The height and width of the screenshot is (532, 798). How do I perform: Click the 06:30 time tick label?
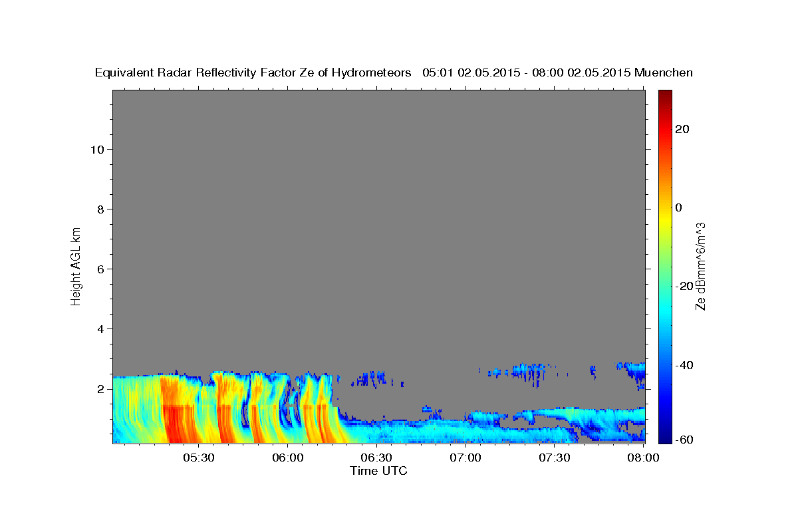click(376, 458)
